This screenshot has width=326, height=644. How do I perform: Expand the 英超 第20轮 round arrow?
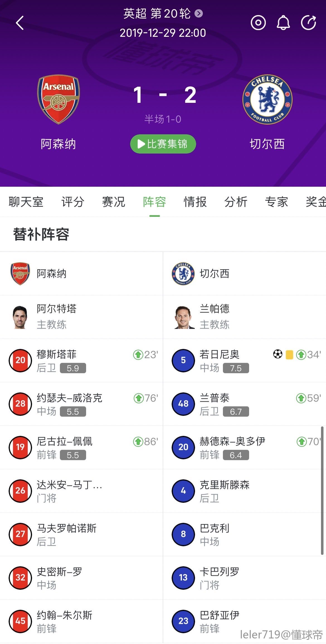(199, 13)
